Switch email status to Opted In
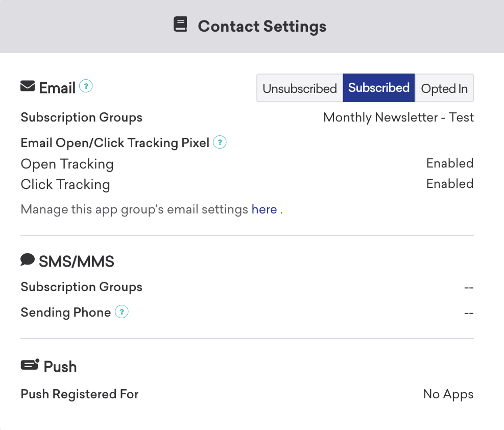Image resolution: width=504 pixels, height=430 pixels. [444, 88]
